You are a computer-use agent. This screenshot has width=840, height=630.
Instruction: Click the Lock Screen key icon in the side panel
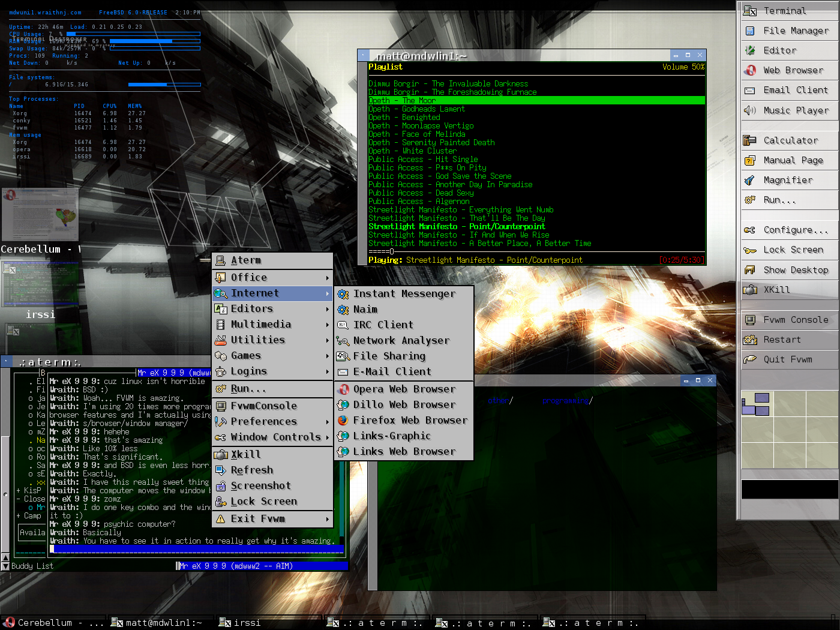pos(750,250)
